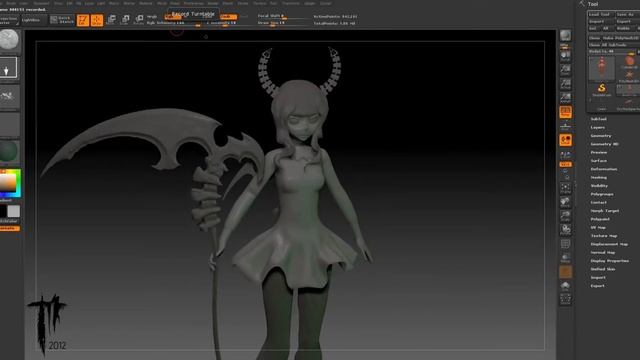Adjust the Focal Shift slider
Viewport: 640px width, 360px height.
(x=284, y=16)
